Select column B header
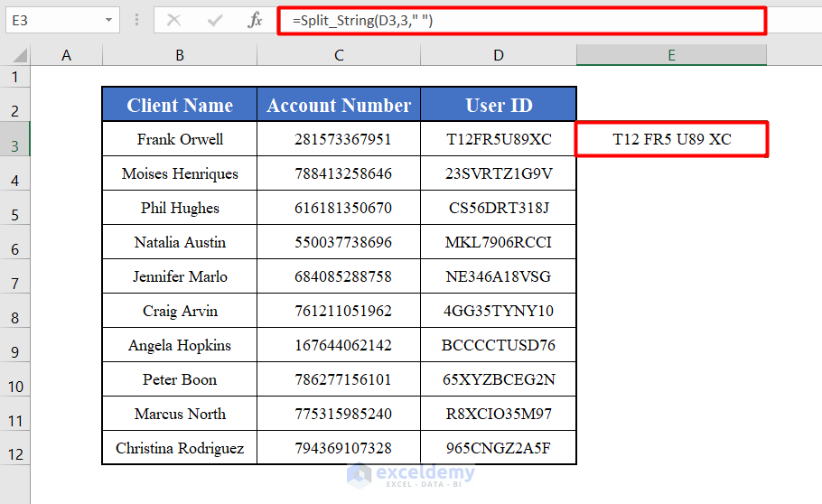This screenshot has height=504, width=822. click(180, 56)
